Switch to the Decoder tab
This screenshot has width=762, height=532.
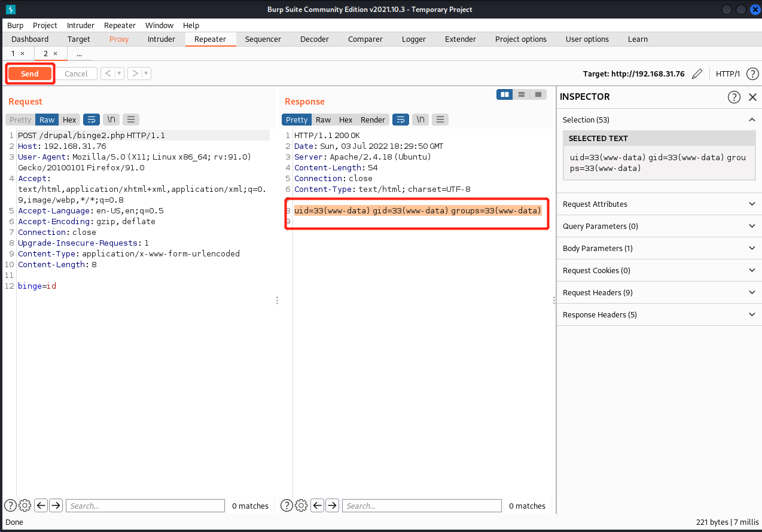pos(315,39)
